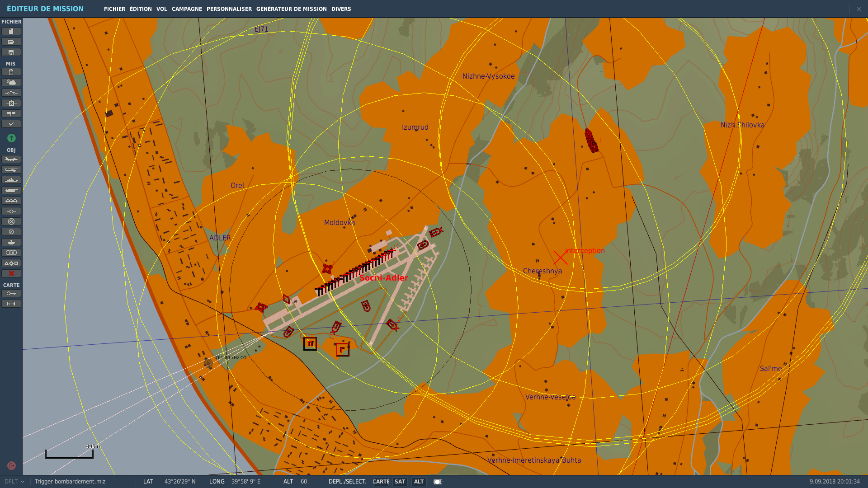The width and height of the screenshot is (868, 488).
Task: Click the red X delete tool
Action: (11, 273)
